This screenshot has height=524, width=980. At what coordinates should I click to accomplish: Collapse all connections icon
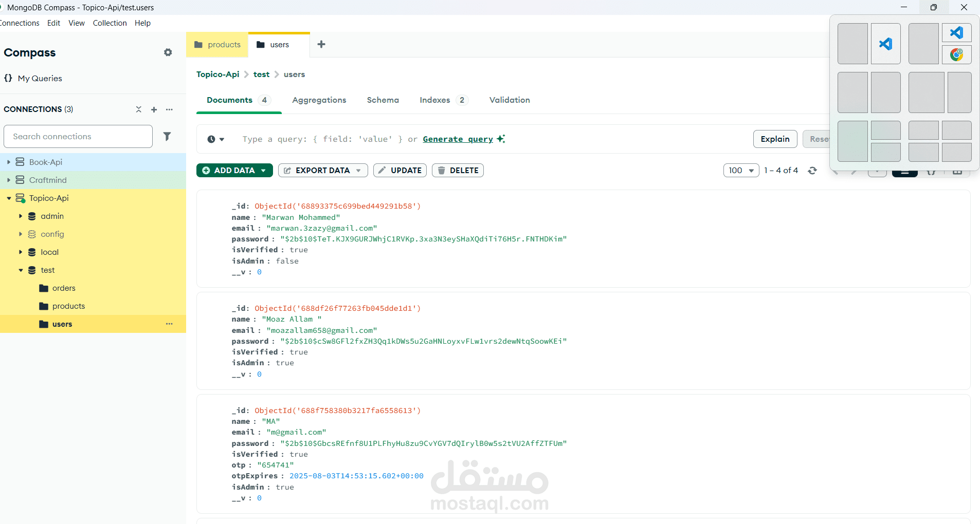click(x=138, y=109)
